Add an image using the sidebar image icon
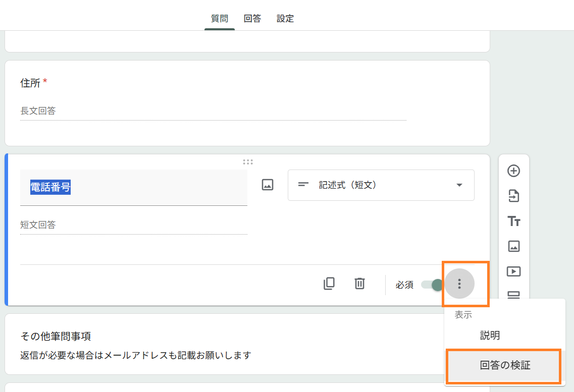The width and height of the screenshot is (574, 392). tap(513, 246)
